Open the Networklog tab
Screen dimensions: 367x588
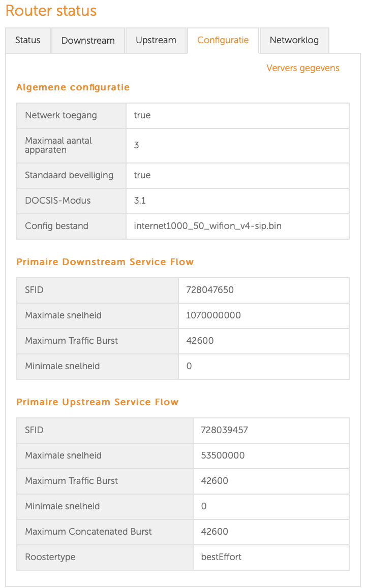pos(294,40)
